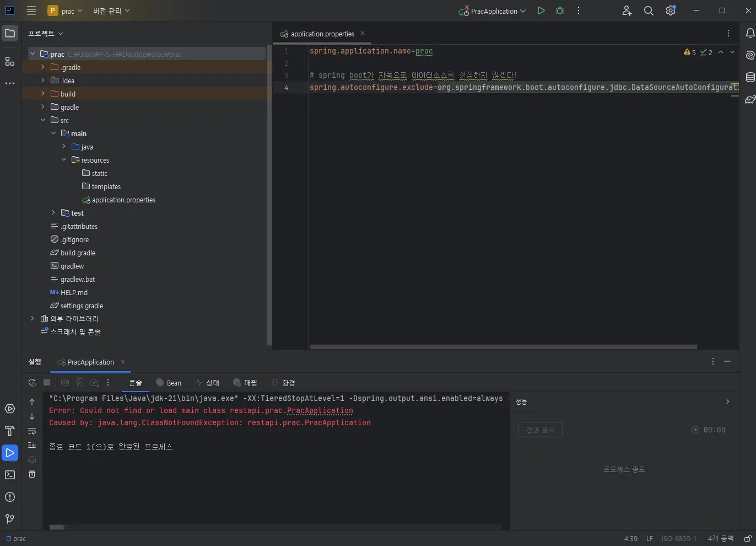Change the 4개 공백 indent setting
Image resolution: width=756 pixels, height=546 pixels.
coord(721,538)
